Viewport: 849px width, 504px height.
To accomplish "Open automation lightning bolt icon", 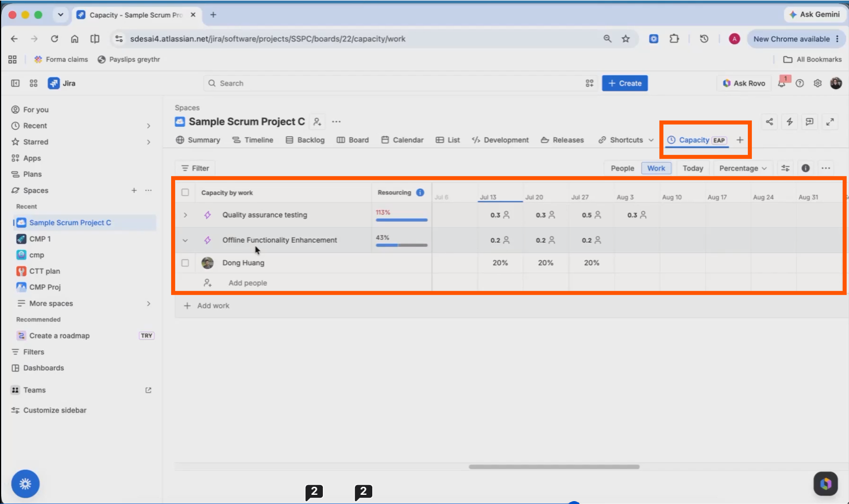I will point(789,122).
